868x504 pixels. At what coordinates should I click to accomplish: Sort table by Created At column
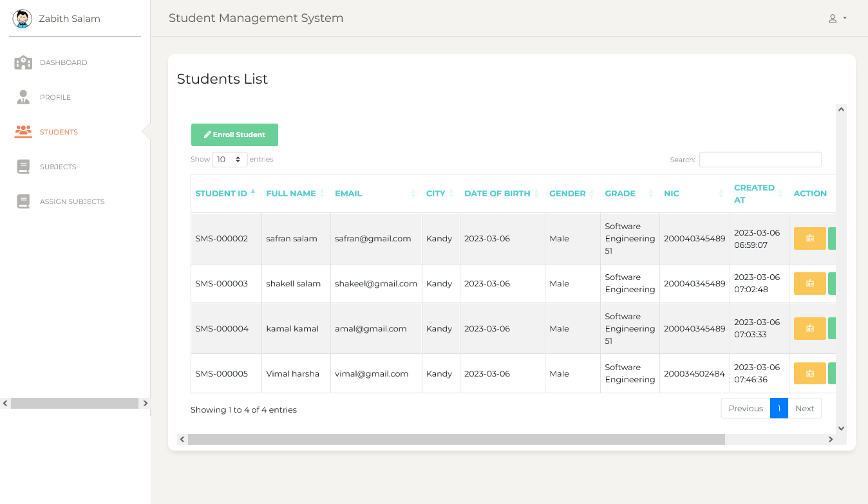coord(759,193)
